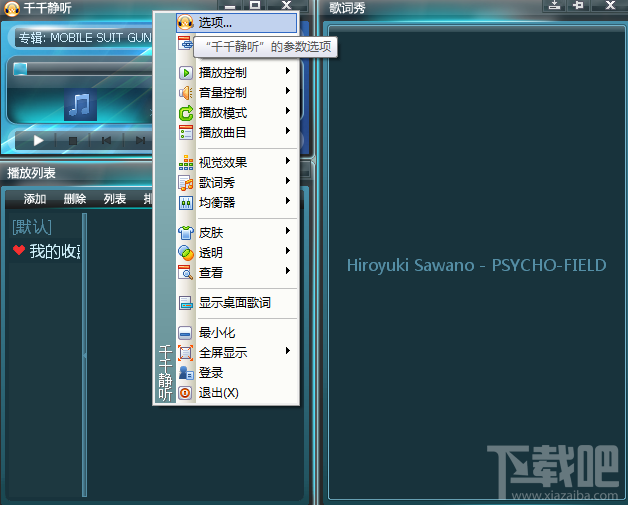Image resolution: width=628 pixels, height=505 pixels.
Task: Open the 歌词秀 menu entry
Action: pyautogui.click(x=237, y=183)
